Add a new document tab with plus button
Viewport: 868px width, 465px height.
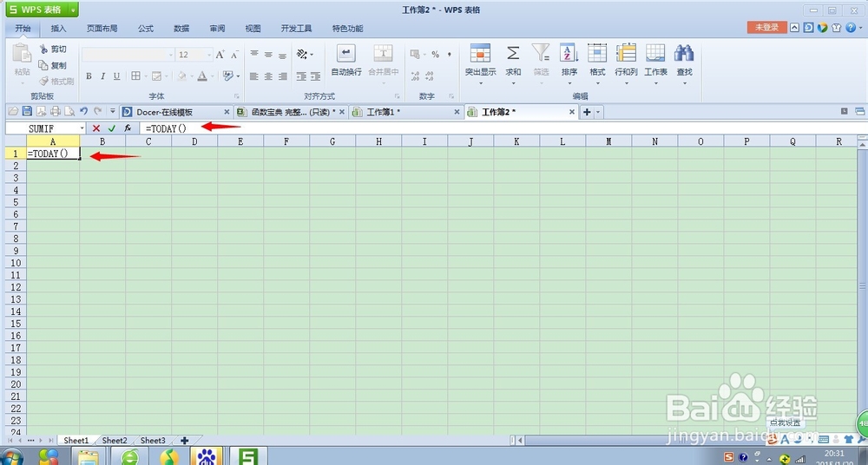[587, 112]
